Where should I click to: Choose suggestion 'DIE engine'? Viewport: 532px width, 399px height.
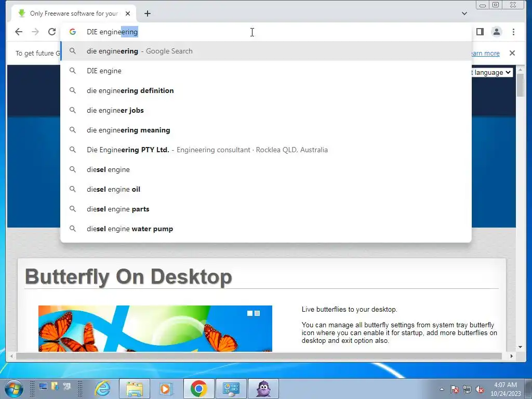click(x=266, y=71)
